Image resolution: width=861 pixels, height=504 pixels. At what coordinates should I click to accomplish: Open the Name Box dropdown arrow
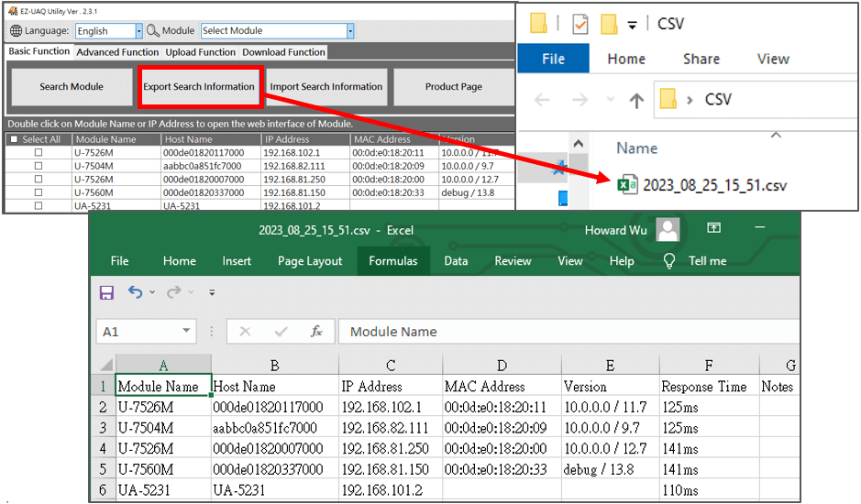click(187, 331)
